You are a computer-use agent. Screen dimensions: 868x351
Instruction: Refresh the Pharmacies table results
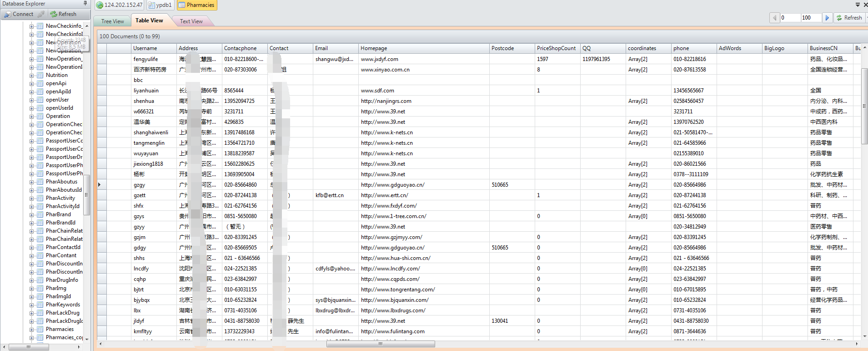coord(849,18)
